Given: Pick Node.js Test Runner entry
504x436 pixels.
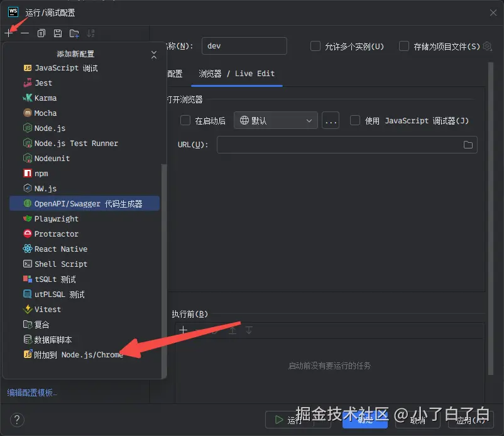Looking at the screenshot, I should 85,143.
